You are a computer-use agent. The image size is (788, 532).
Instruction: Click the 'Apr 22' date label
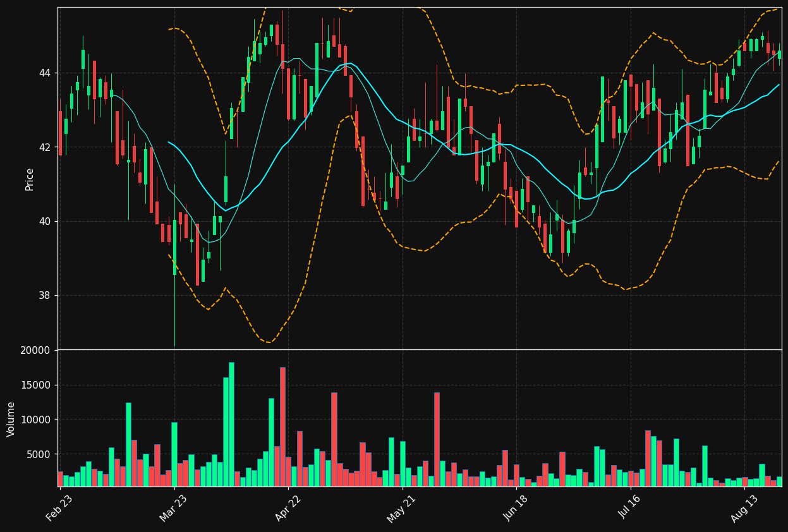point(287,507)
